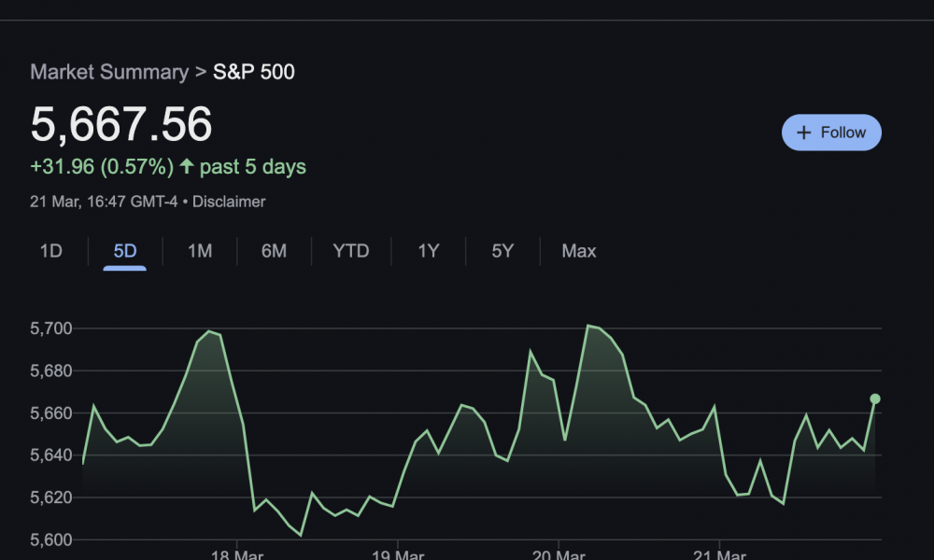Choose the 6M time range tab
The image size is (934, 560).
pos(274,251)
